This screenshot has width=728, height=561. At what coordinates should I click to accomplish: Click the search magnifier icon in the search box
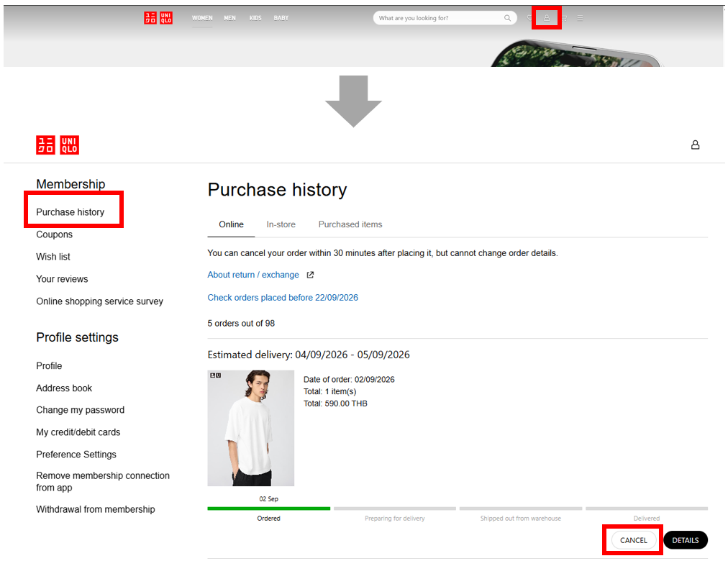pyautogui.click(x=507, y=18)
